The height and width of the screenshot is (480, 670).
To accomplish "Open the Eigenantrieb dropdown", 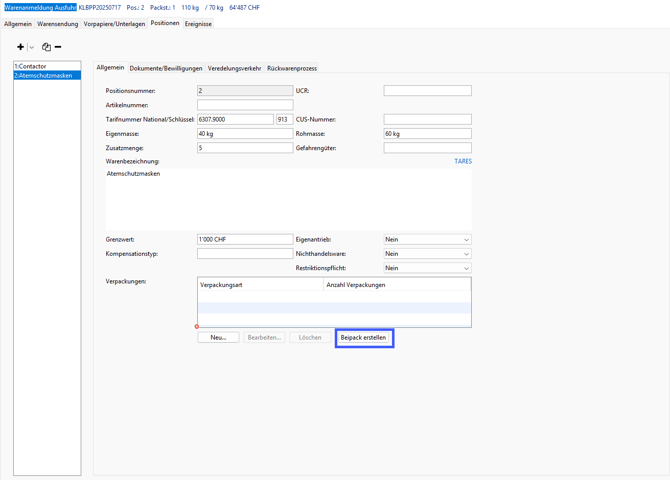I will [x=427, y=239].
